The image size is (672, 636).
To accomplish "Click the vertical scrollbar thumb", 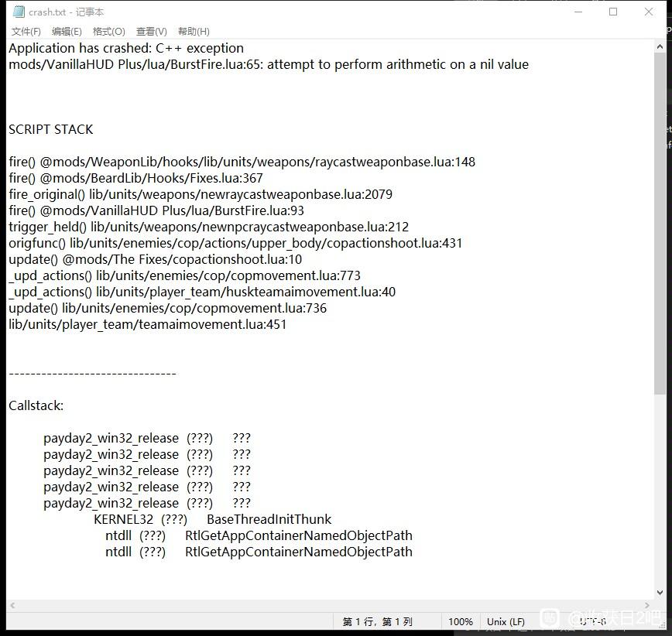I will (x=660, y=224).
